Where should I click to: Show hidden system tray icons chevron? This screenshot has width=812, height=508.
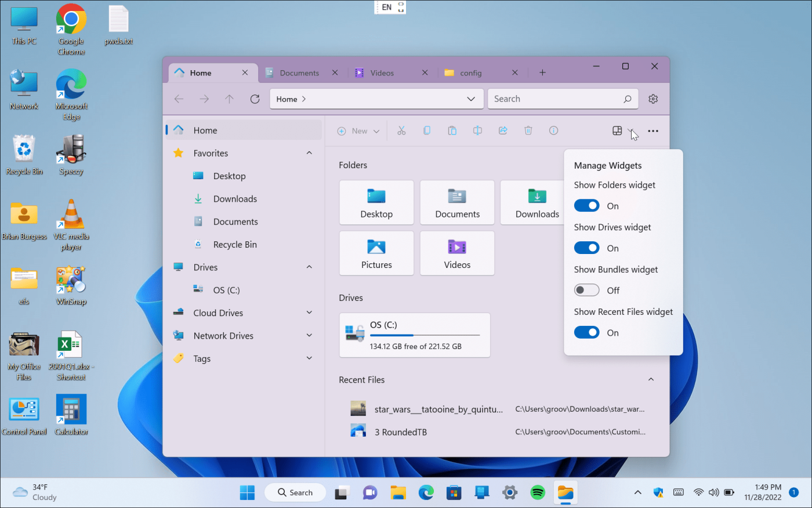click(x=638, y=493)
